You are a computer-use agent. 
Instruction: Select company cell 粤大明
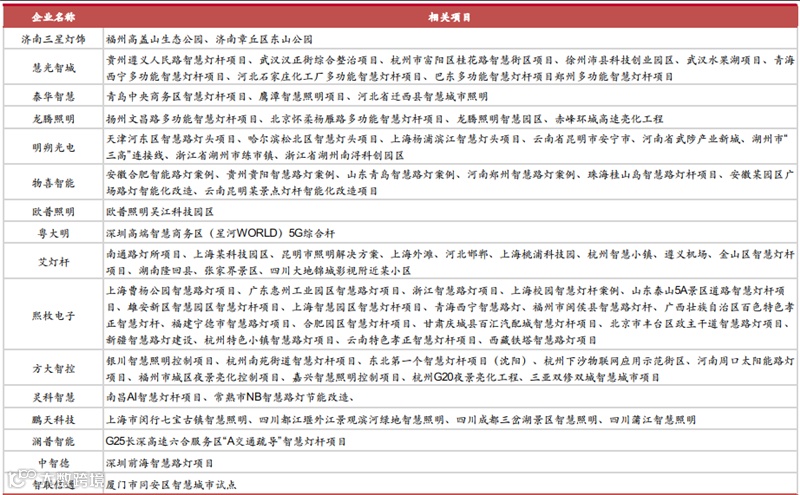pyautogui.click(x=53, y=233)
